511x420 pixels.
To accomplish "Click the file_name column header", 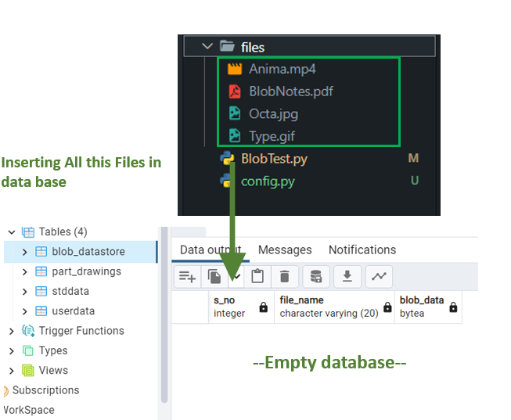I will [x=334, y=307].
